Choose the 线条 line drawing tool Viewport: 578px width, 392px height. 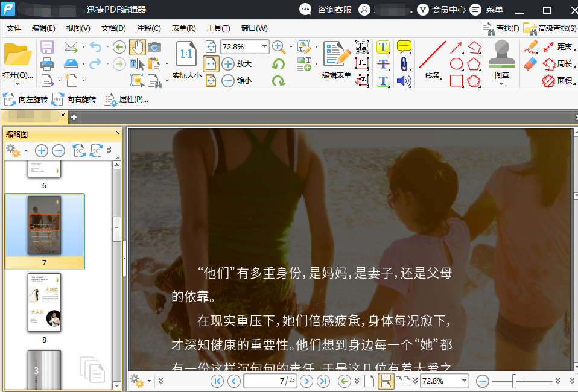click(433, 60)
